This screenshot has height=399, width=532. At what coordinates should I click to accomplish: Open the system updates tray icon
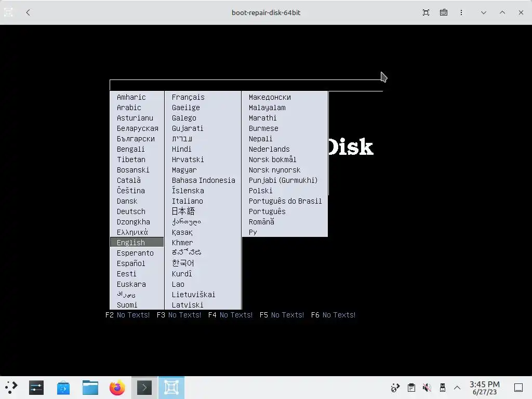click(x=395, y=388)
